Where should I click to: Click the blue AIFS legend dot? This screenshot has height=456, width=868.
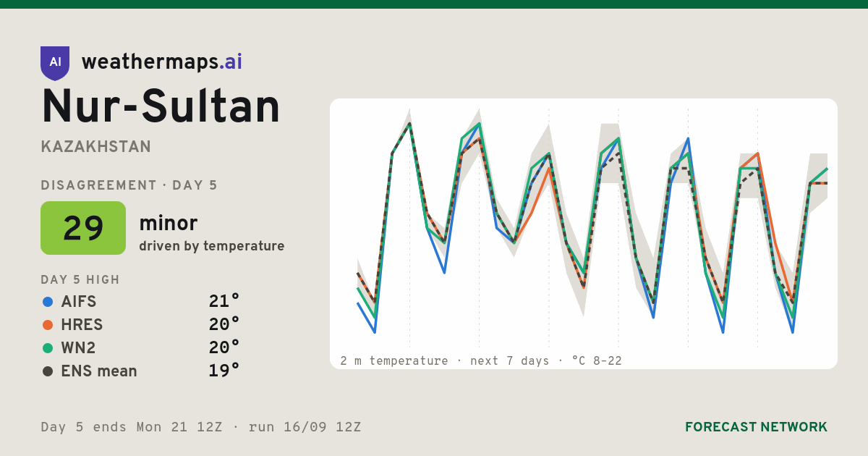[x=48, y=302]
